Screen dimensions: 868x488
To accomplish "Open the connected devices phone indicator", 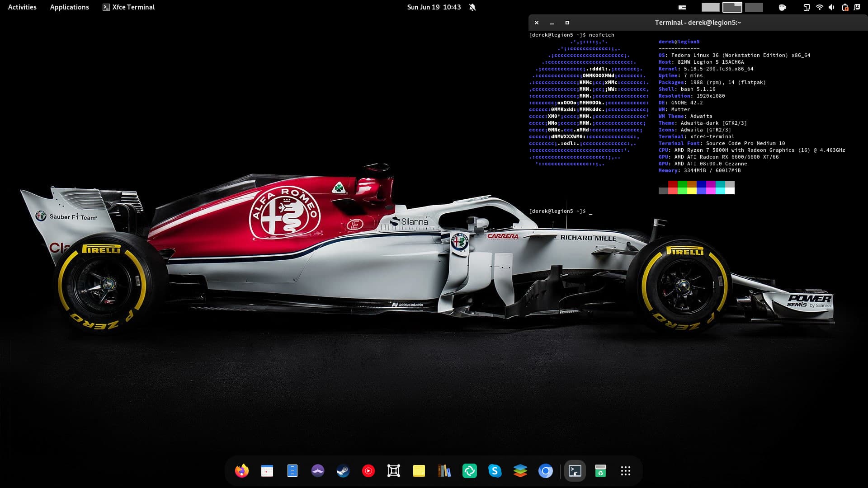I will (807, 7).
